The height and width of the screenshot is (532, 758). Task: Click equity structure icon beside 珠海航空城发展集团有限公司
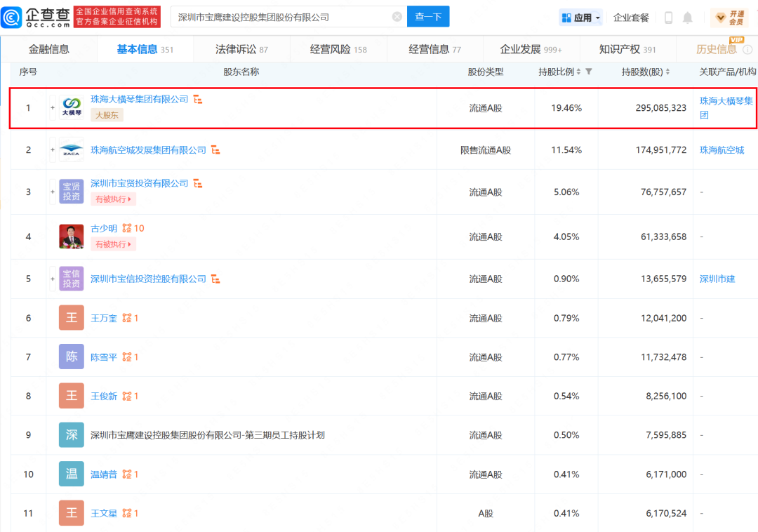point(216,150)
